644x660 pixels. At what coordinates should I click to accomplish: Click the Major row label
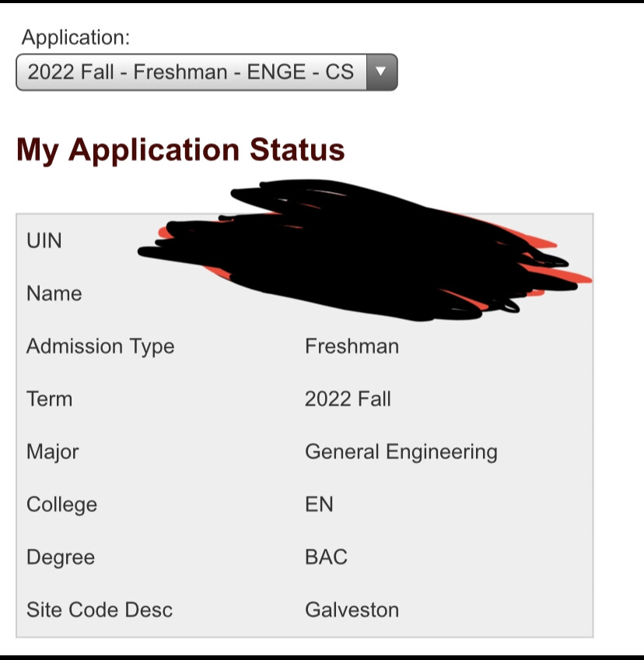(x=52, y=451)
